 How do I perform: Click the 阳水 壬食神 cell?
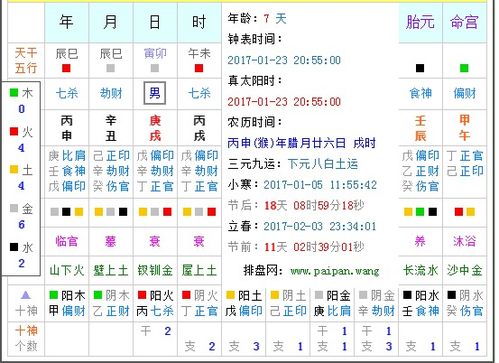[421, 303]
